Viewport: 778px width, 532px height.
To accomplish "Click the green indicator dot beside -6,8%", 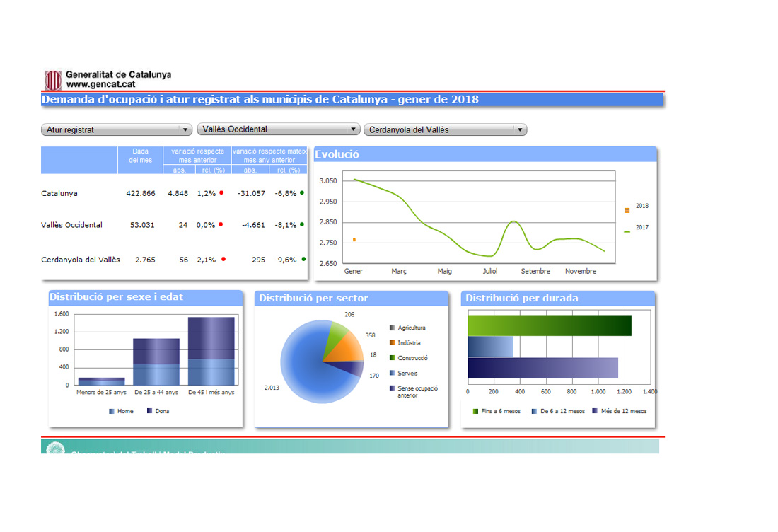I will 302,192.
